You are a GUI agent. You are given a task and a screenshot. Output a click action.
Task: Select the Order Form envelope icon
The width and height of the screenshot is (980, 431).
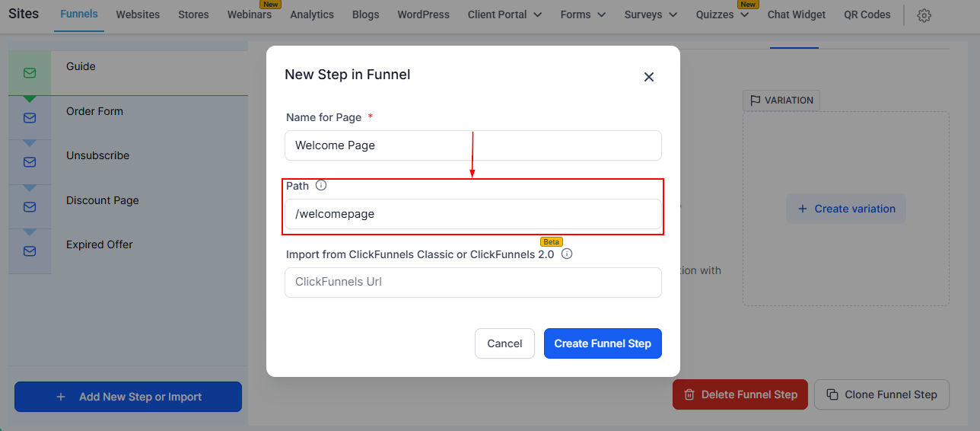[30, 118]
